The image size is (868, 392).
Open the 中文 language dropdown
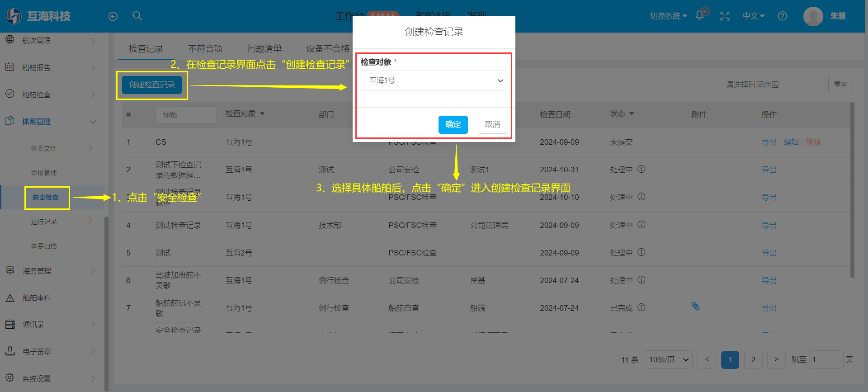754,16
